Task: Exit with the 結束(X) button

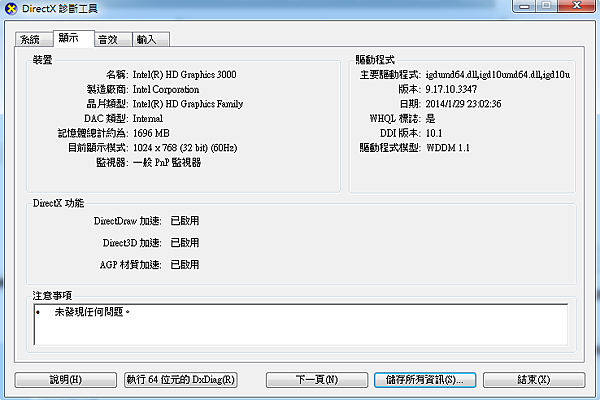Action: click(534, 380)
